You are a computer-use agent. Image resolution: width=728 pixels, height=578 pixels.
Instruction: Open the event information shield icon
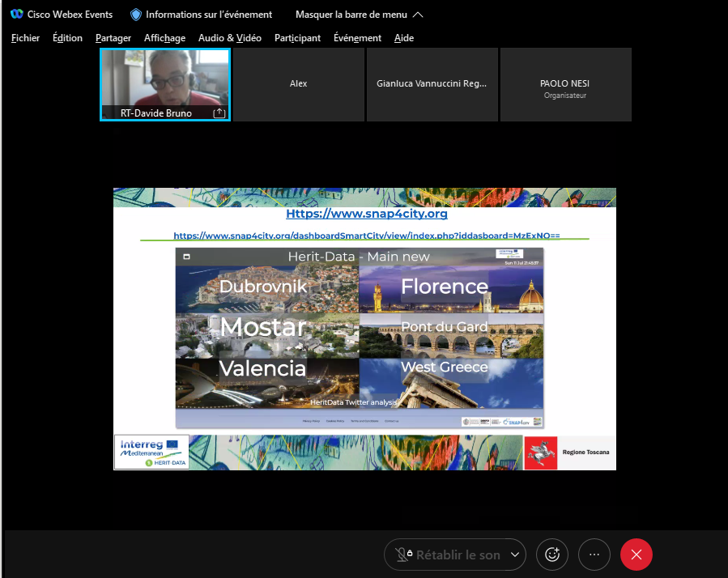point(135,15)
